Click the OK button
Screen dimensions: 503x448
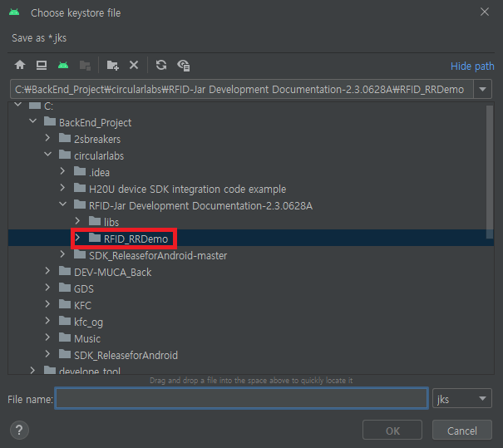pos(392,430)
